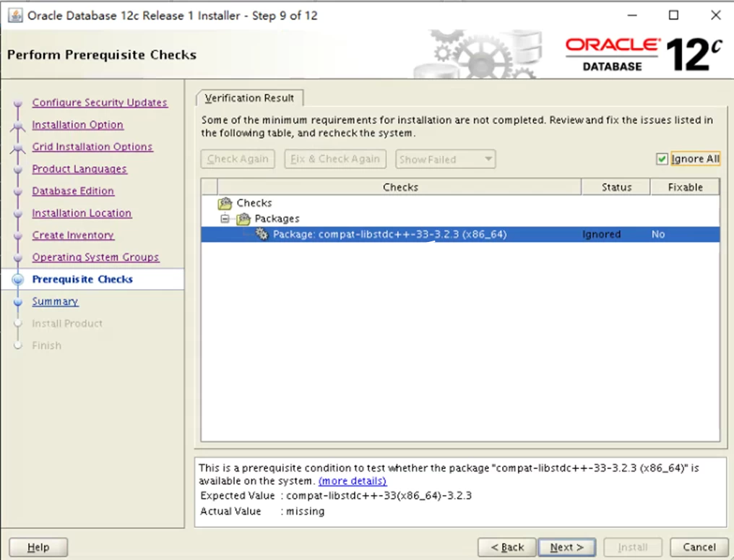The height and width of the screenshot is (560, 734).
Task: Go to Installation Option step
Action: coord(78,125)
